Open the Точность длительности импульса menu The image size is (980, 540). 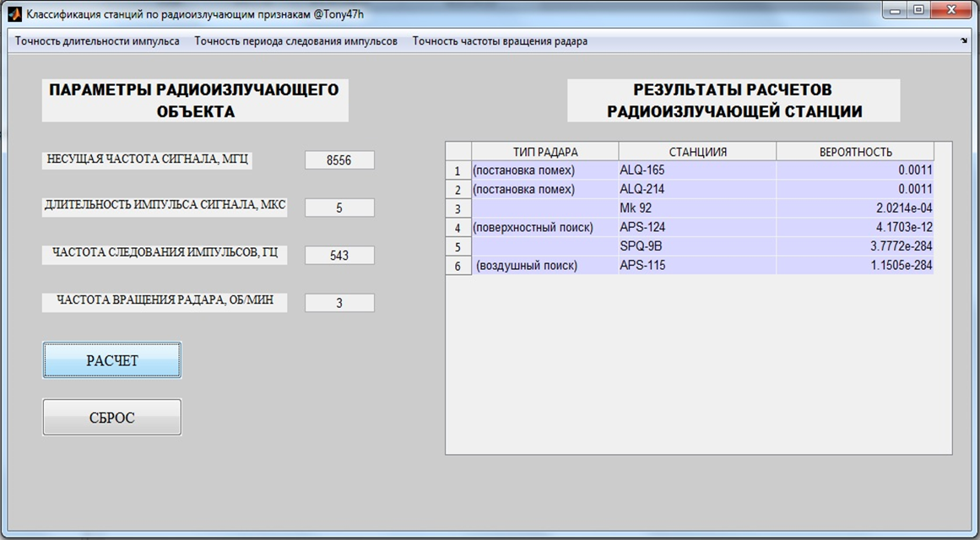coord(97,41)
